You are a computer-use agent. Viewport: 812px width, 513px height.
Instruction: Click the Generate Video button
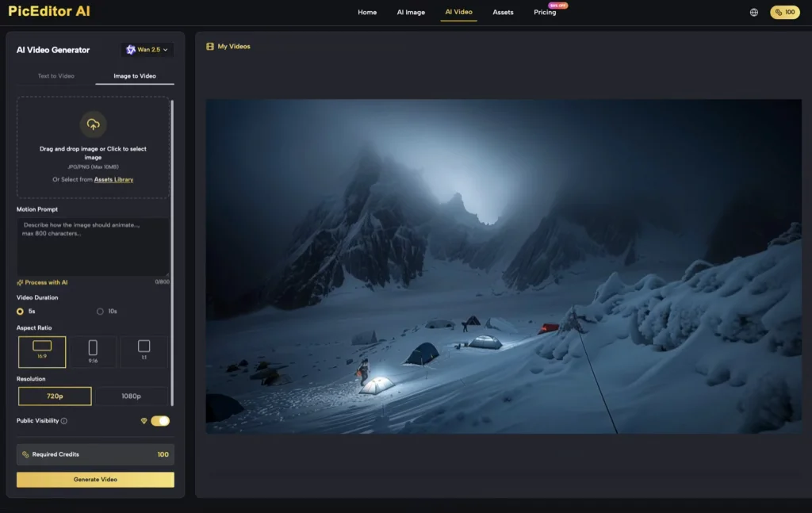click(95, 480)
